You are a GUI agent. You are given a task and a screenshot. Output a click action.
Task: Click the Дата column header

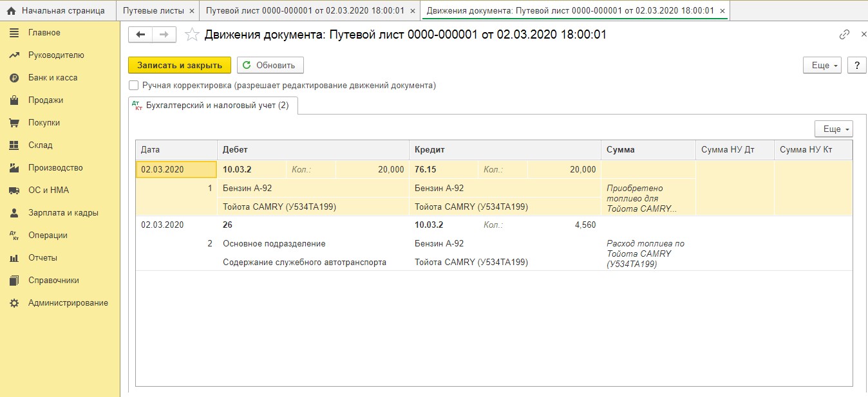pos(176,149)
